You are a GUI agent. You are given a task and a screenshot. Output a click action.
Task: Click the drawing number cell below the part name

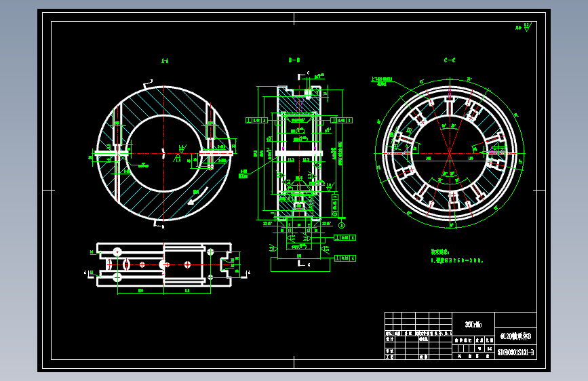[515, 353]
